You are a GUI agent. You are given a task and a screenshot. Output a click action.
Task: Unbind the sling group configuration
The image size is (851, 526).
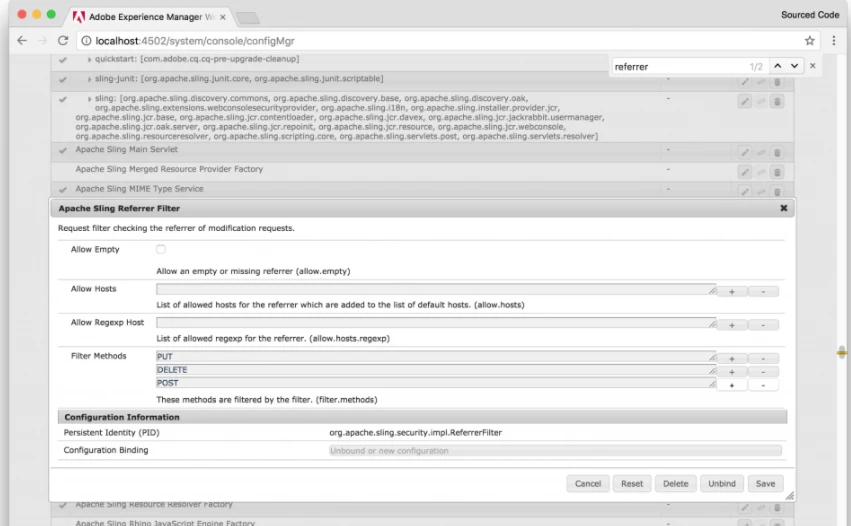761,102
